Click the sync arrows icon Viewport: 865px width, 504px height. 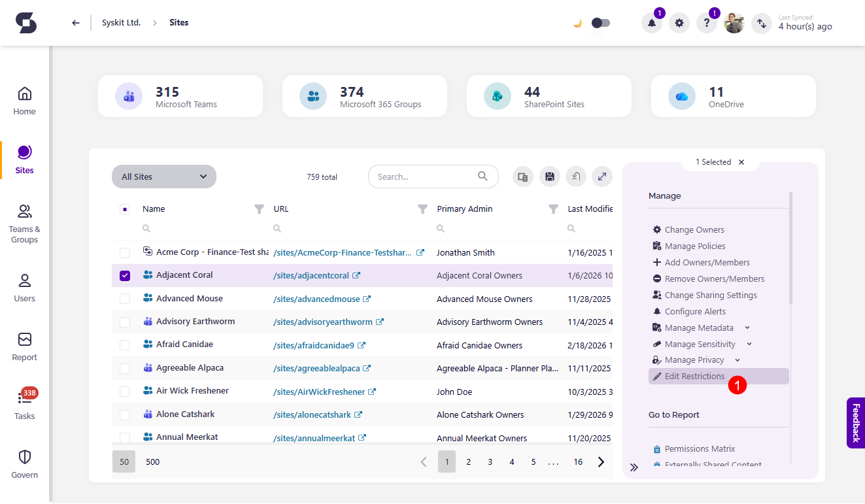[x=762, y=24]
